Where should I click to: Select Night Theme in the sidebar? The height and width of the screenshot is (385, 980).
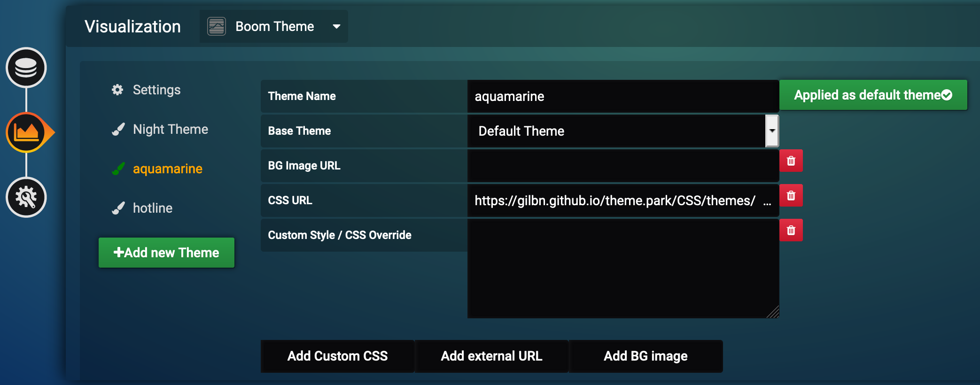click(170, 129)
